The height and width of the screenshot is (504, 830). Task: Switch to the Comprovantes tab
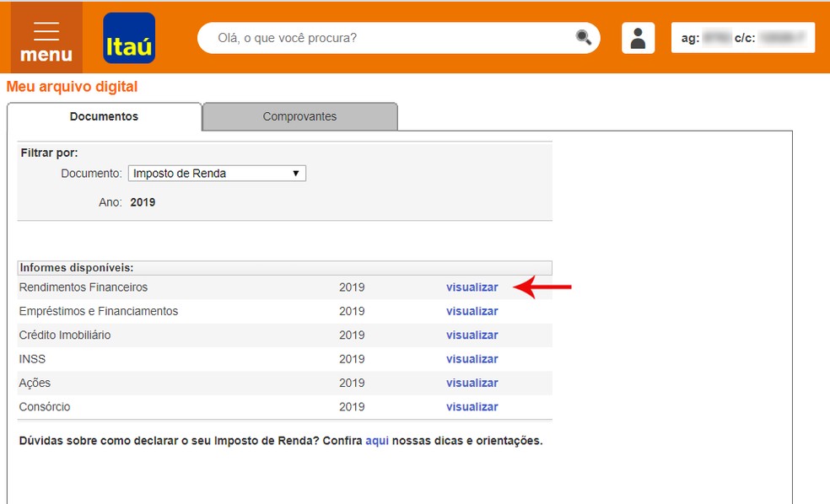click(299, 116)
